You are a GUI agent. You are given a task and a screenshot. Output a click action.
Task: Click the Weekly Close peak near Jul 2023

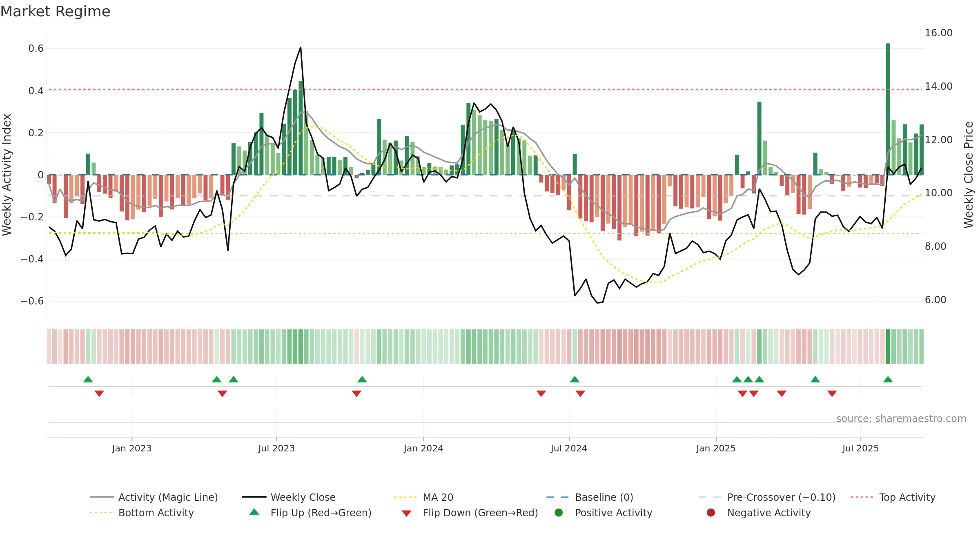(301, 47)
